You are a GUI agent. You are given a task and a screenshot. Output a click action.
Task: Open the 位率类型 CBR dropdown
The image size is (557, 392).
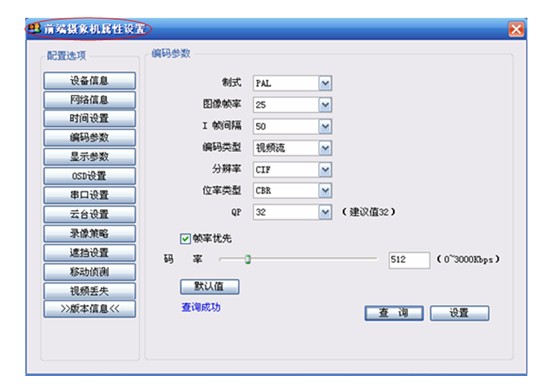click(x=325, y=191)
